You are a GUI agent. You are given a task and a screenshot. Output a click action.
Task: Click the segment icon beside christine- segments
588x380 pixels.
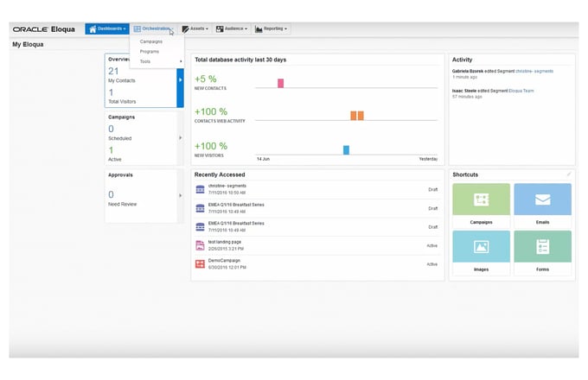click(200, 188)
